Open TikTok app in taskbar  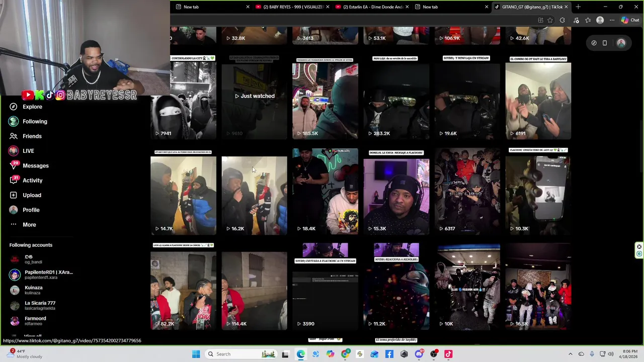coord(448,354)
